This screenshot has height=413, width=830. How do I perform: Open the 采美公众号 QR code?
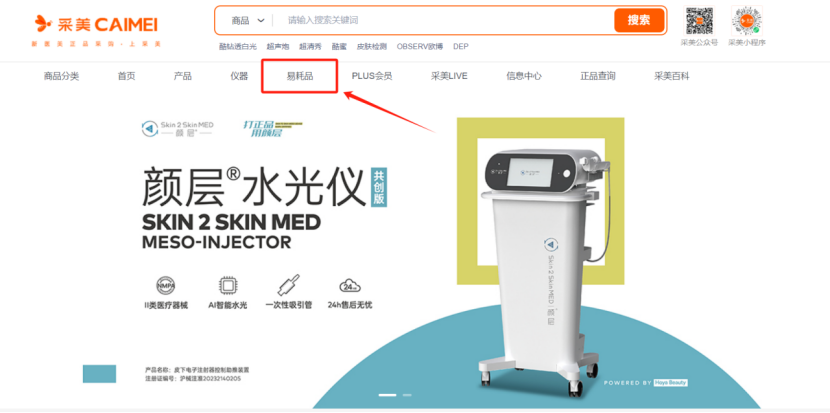(x=699, y=21)
